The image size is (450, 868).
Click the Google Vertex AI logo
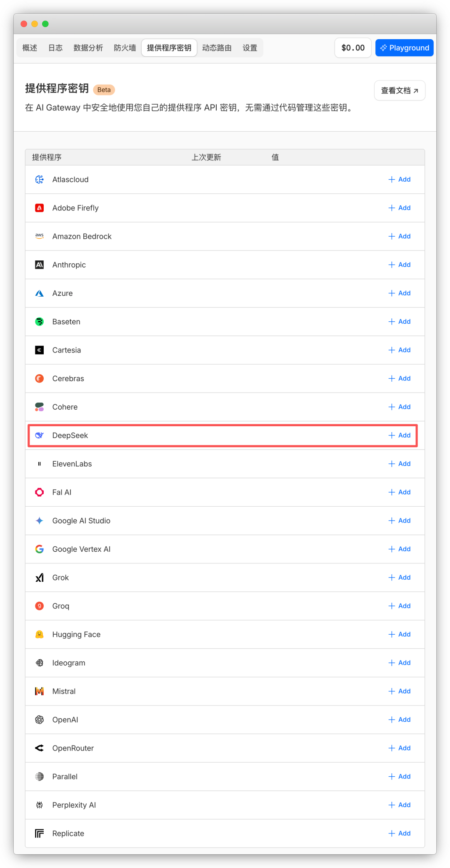(39, 549)
